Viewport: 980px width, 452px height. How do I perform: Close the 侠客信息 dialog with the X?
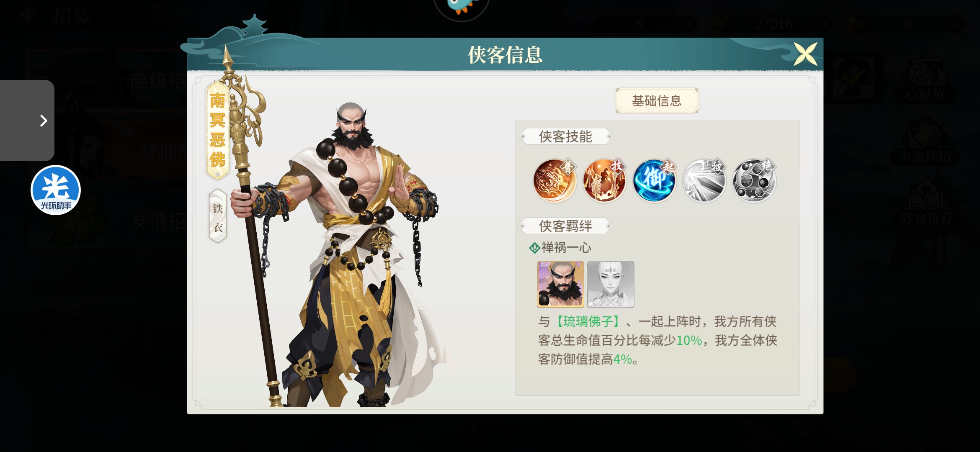pos(805,54)
